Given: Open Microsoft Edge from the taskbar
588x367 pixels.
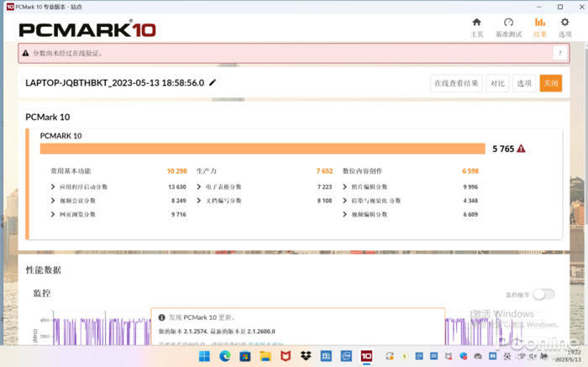Looking at the screenshot, I should click(x=224, y=356).
